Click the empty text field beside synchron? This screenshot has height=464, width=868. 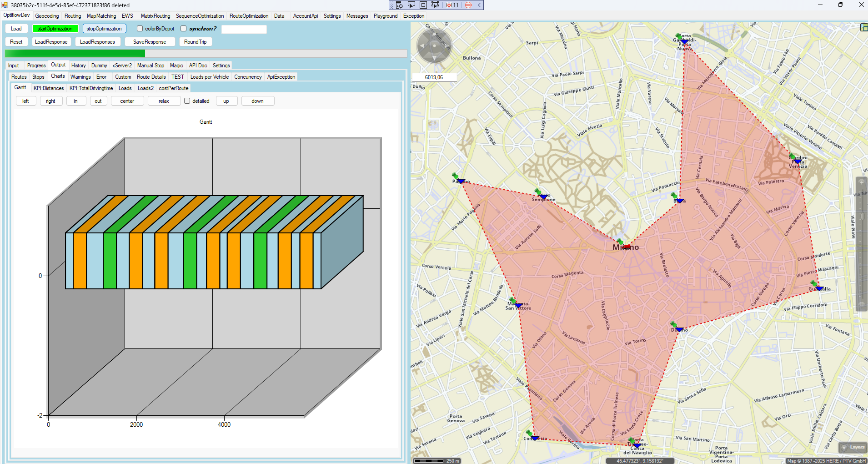244,29
